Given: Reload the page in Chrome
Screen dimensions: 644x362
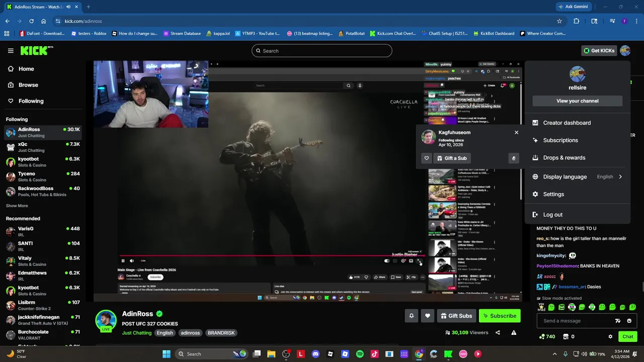Looking at the screenshot, I should pos(31,21).
